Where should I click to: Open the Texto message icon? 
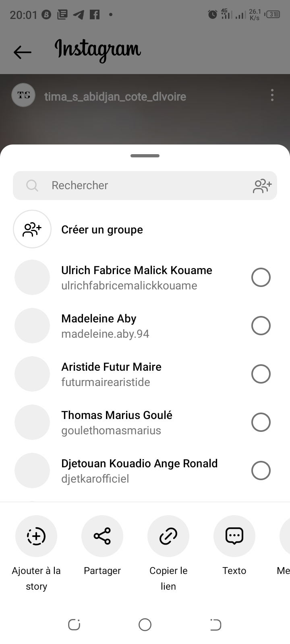[x=234, y=536]
